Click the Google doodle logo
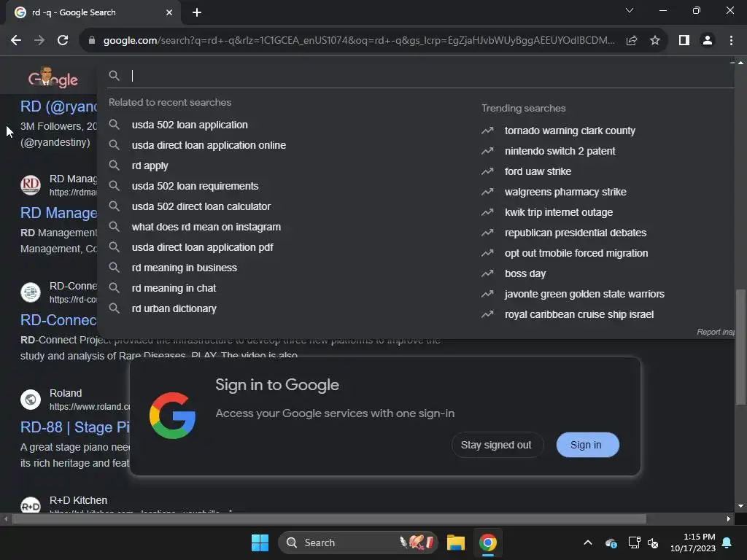747x560 pixels. [53, 77]
